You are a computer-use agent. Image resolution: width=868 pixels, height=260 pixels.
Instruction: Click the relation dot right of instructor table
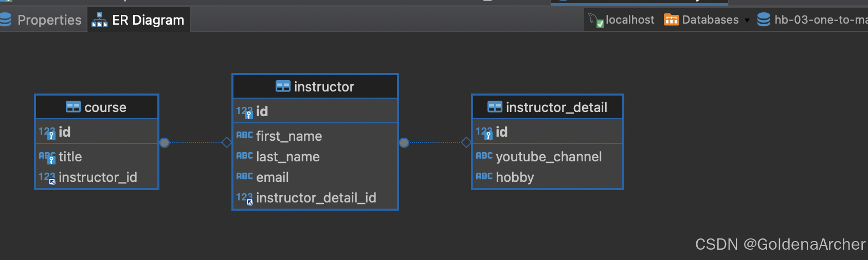pyautogui.click(x=404, y=142)
